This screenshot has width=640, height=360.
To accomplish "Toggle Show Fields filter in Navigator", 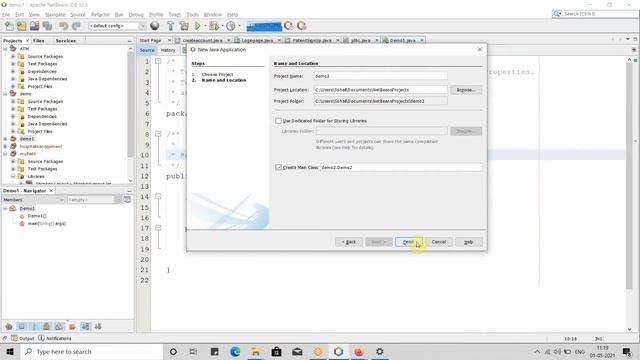I will coord(21,327).
